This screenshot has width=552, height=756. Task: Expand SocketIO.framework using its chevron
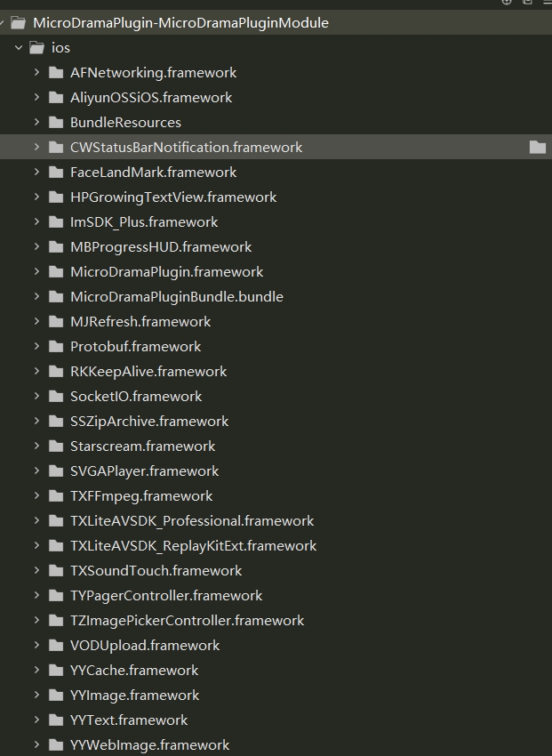37,397
